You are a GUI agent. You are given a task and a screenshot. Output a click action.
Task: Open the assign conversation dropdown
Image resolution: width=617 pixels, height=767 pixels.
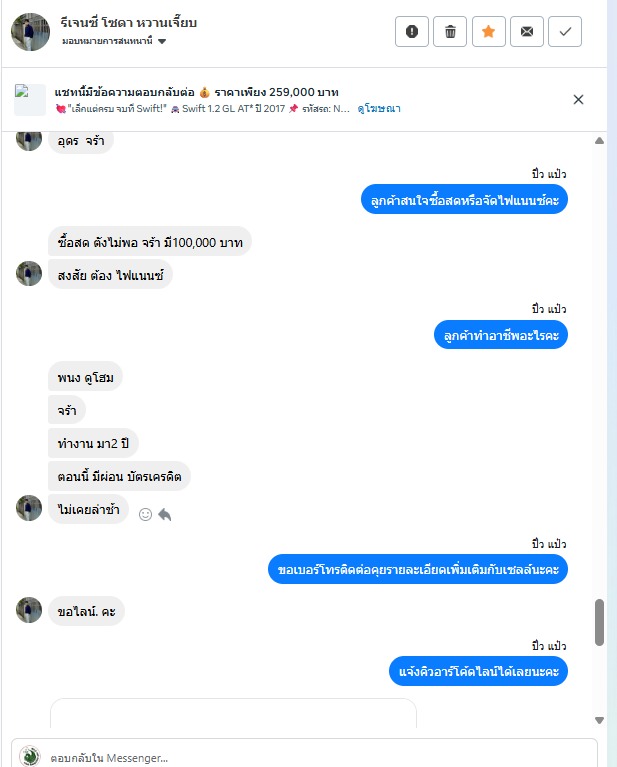pos(114,41)
